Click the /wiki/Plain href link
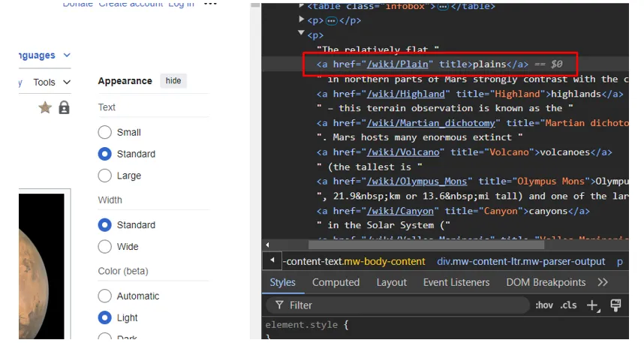 [x=398, y=64]
